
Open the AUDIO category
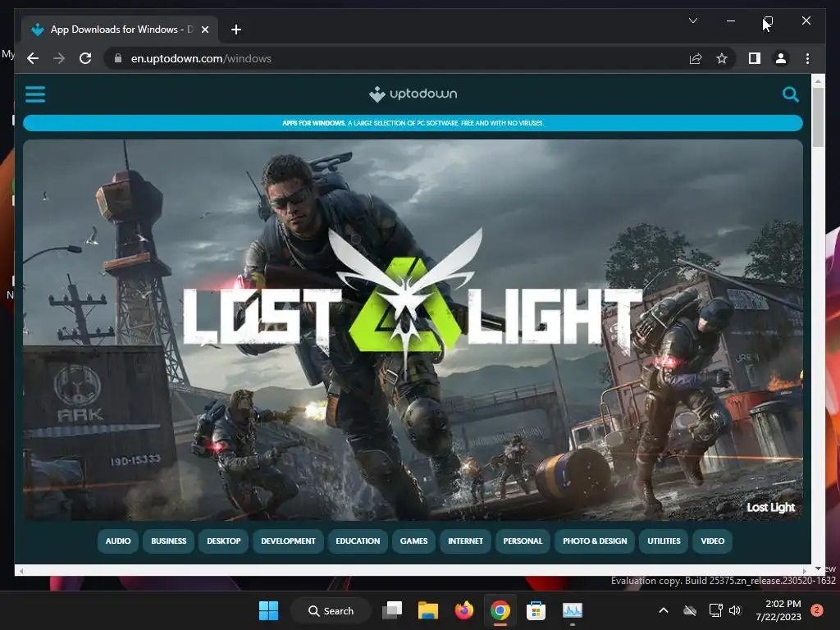pyautogui.click(x=118, y=541)
